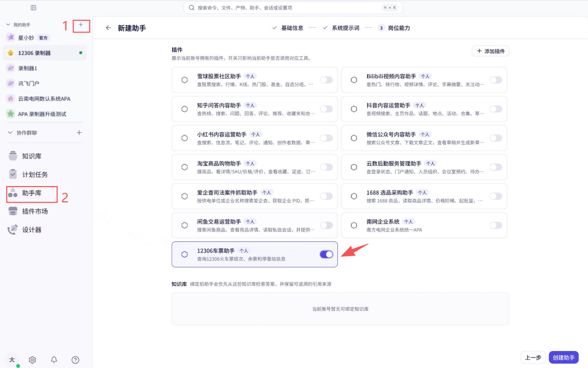
Task: Enable the 抖音内容运营助手 plugin switch
Action: (496, 109)
